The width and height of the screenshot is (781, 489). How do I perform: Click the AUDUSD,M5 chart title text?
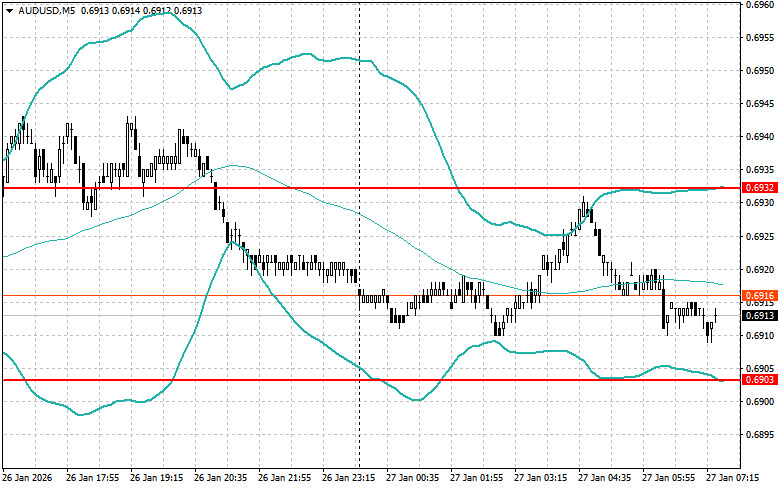tap(47, 10)
